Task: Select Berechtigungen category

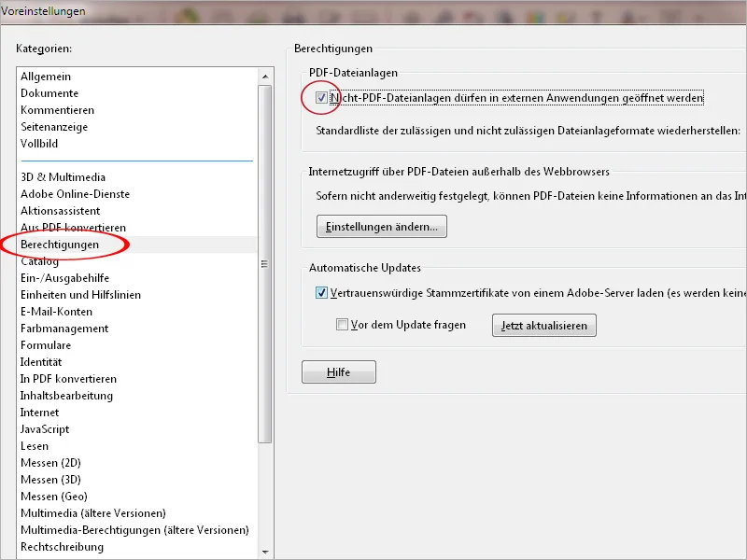Action: click(x=60, y=245)
